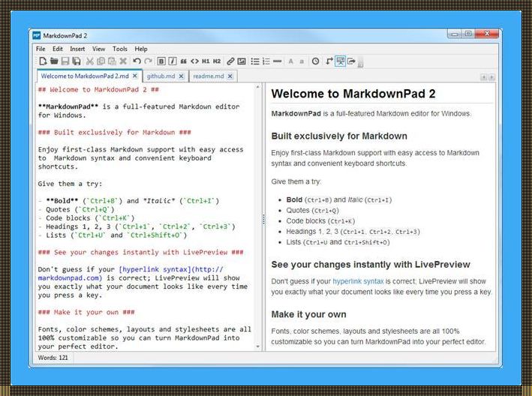This screenshot has height=396, width=532.
Task: Click the toolbar overflow grip at the end
Action: click(x=360, y=62)
